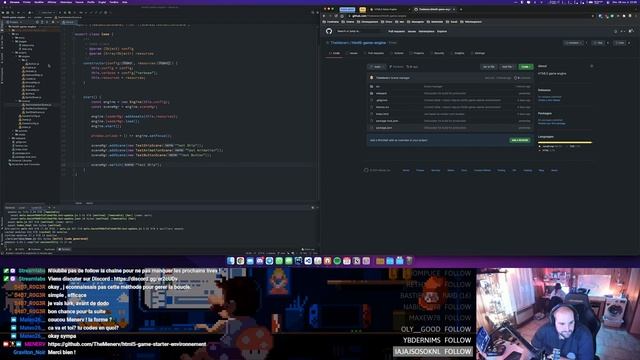The height and width of the screenshot is (360, 640).
Task: Star the repository
Action: click(597, 43)
